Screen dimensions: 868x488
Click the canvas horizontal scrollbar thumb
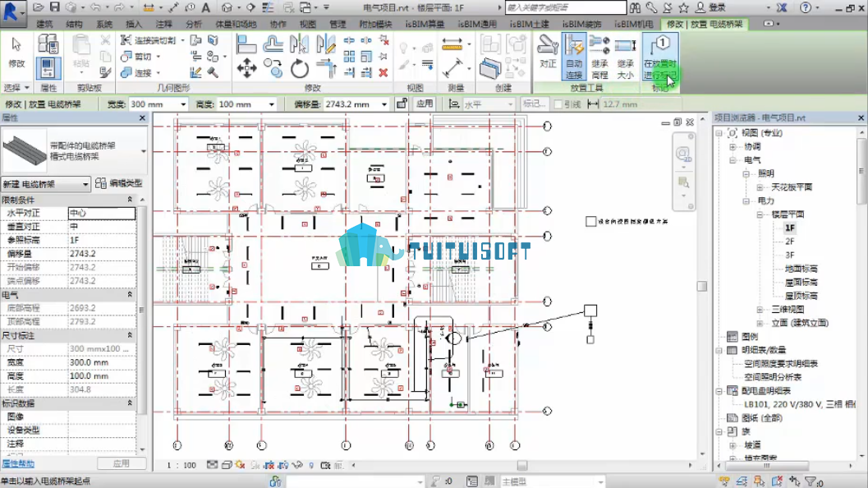pos(522,465)
